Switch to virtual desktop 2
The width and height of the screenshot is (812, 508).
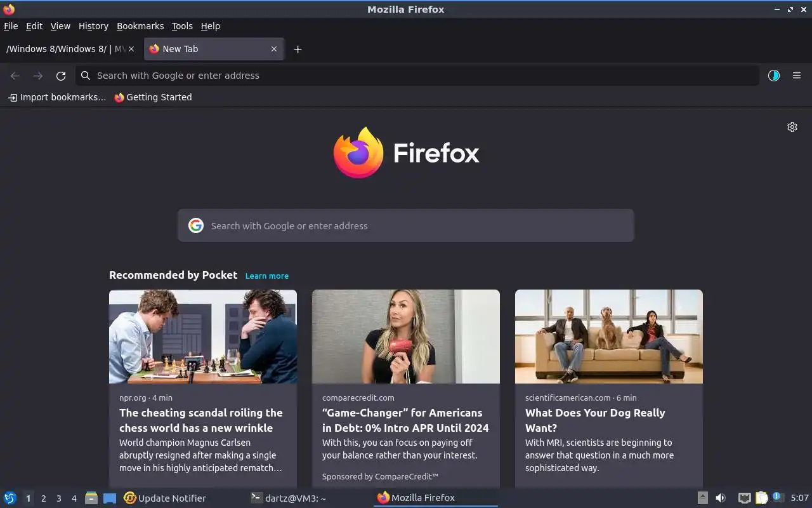pos(43,498)
